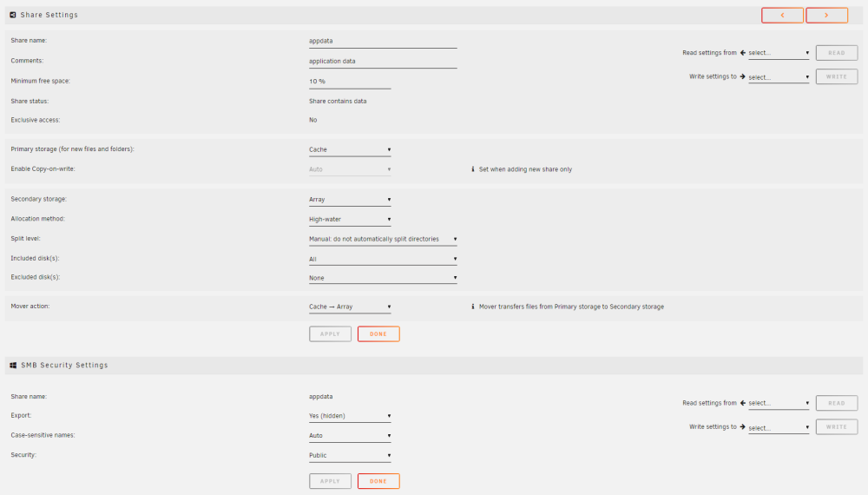Click DONE under SMB Security Settings
This screenshot has width=868, height=495.
pyautogui.click(x=378, y=481)
